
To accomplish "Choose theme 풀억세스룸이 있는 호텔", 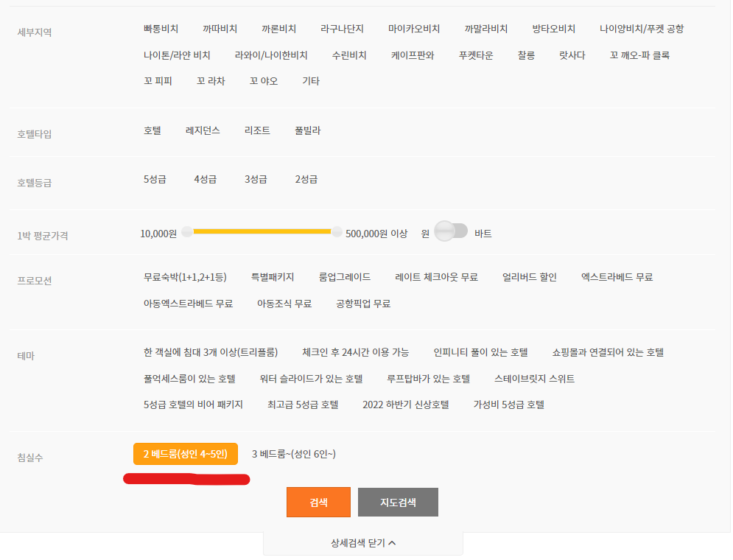I will (189, 379).
